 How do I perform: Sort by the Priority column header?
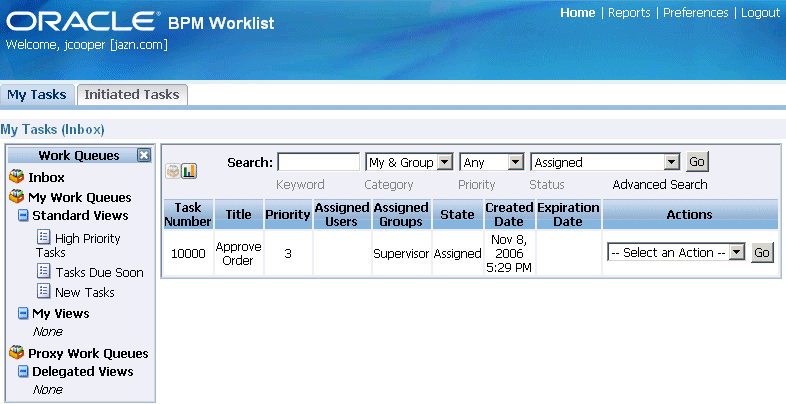(288, 215)
